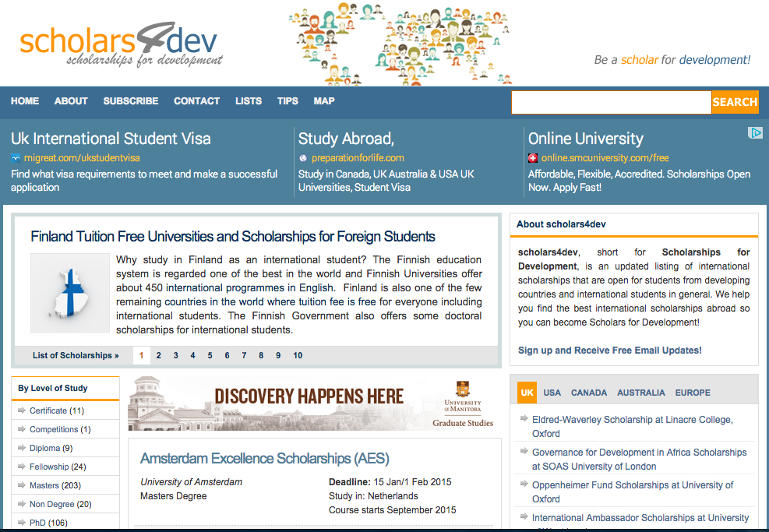This screenshot has height=532, width=769.
Task: Open Eldred-Waverley Scholarship at Linacre College link
Action: tap(633, 427)
